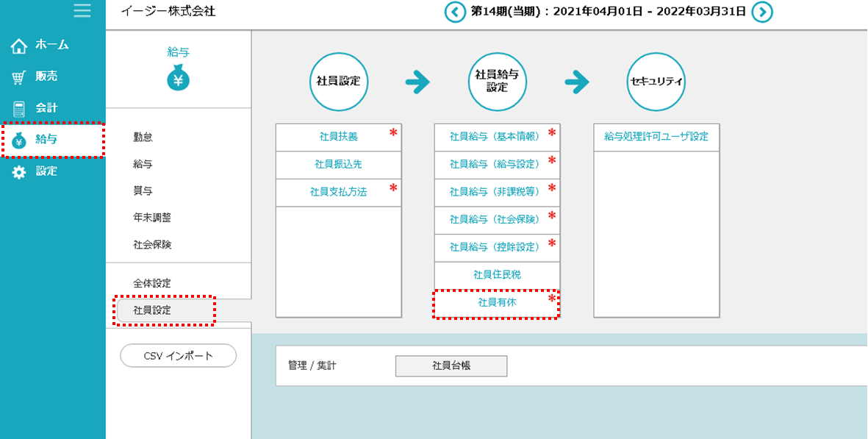Click the hamburger menu icon
Screen dimensions: 868x439
(x=82, y=10)
